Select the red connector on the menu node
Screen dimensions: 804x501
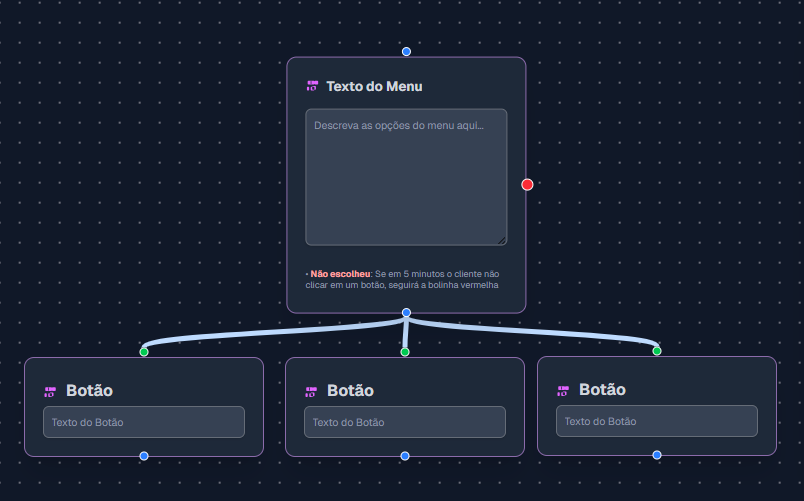pos(527,184)
